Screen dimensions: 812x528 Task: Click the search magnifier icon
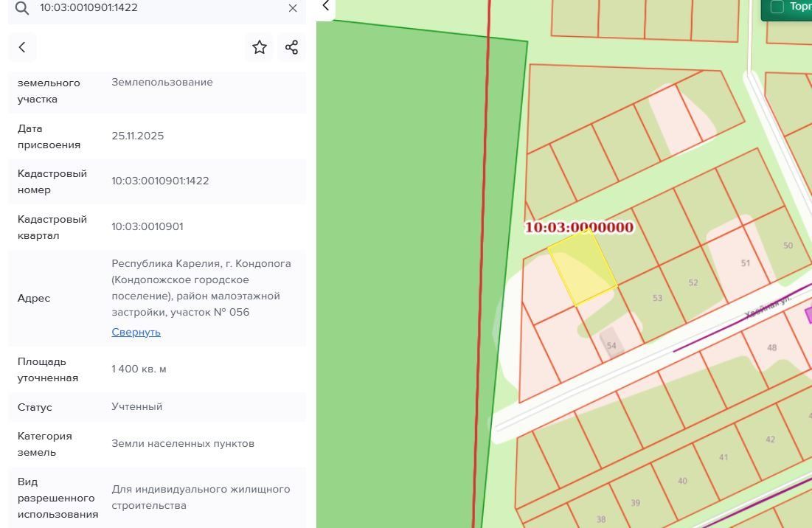[21, 8]
